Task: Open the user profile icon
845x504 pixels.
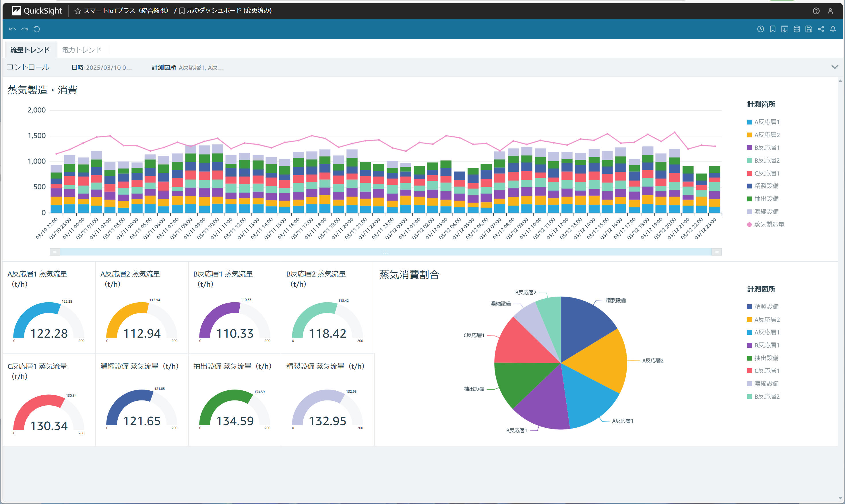Action: click(x=830, y=11)
